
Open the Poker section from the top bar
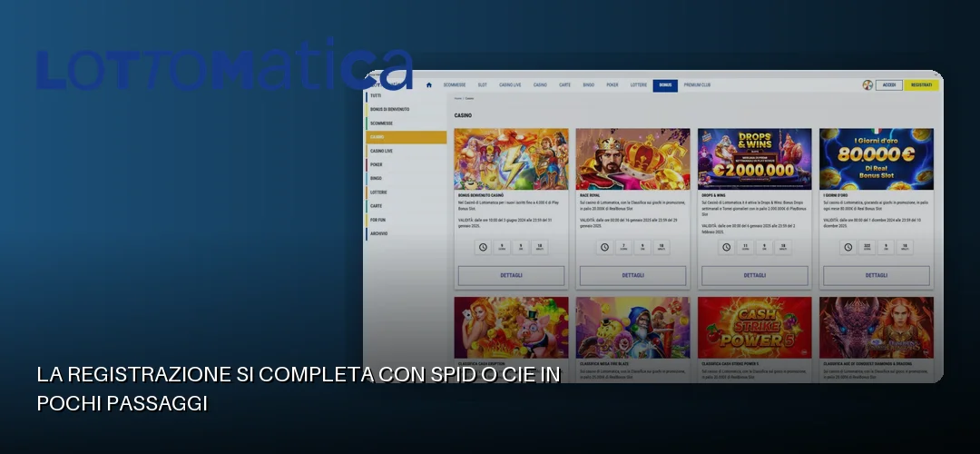click(x=612, y=85)
